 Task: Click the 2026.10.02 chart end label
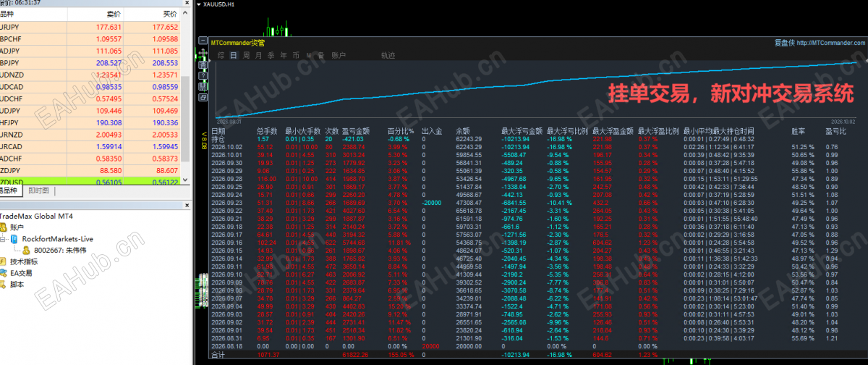(843, 122)
